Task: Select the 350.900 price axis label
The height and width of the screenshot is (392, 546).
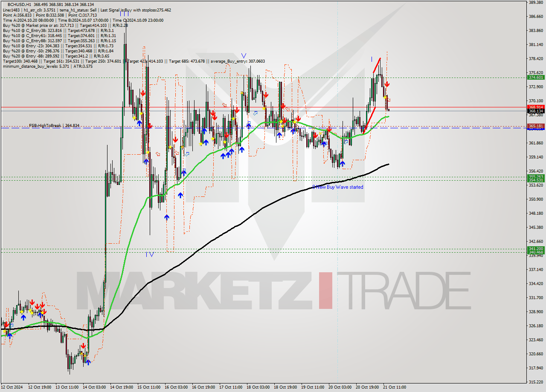Action: [x=536, y=199]
